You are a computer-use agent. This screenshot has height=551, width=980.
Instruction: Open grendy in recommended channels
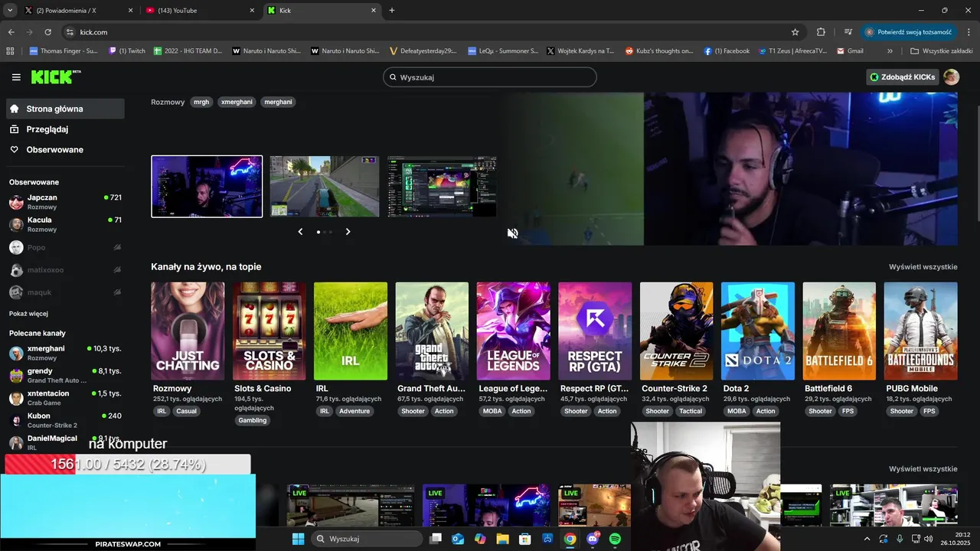pyautogui.click(x=65, y=375)
